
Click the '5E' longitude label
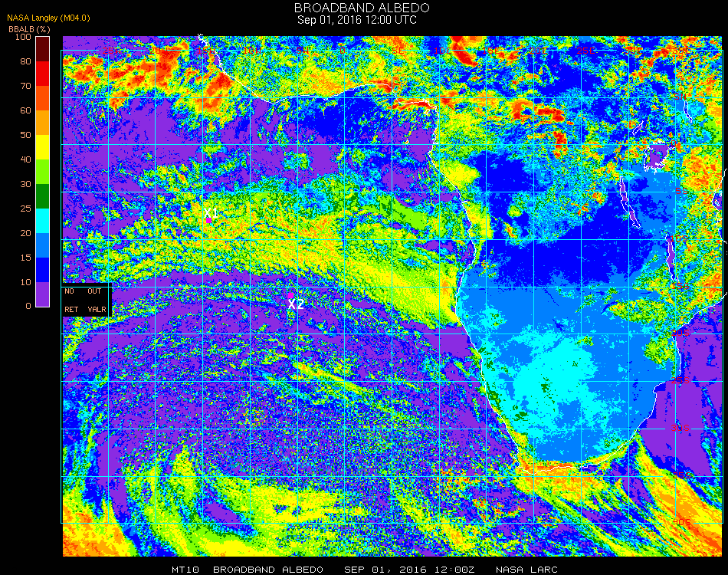pos(398,51)
